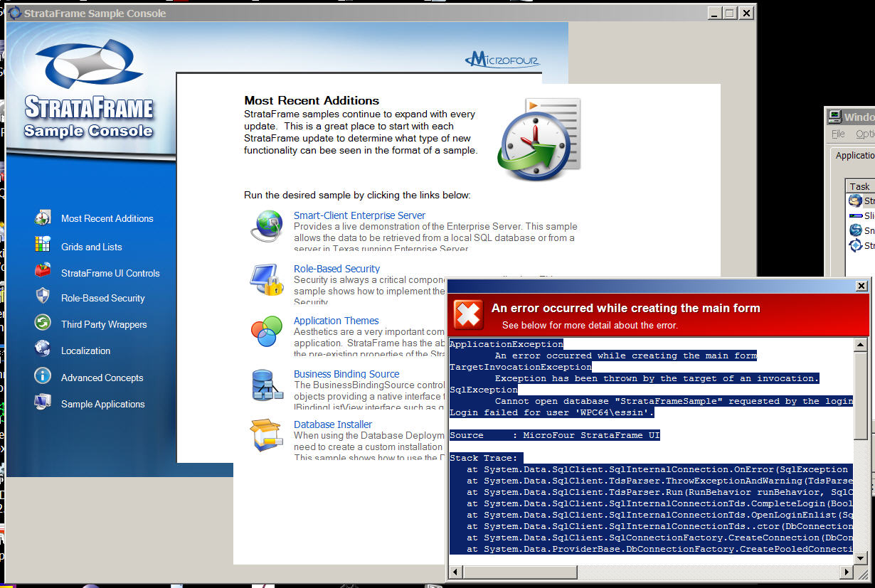Click the error details vertical scrollbar down arrow

point(861,557)
